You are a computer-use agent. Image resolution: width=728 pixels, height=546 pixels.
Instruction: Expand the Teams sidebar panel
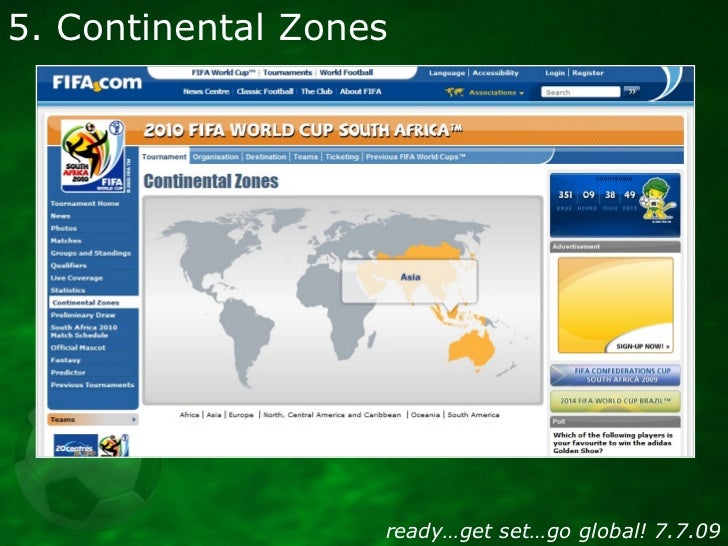click(x=93, y=419)
